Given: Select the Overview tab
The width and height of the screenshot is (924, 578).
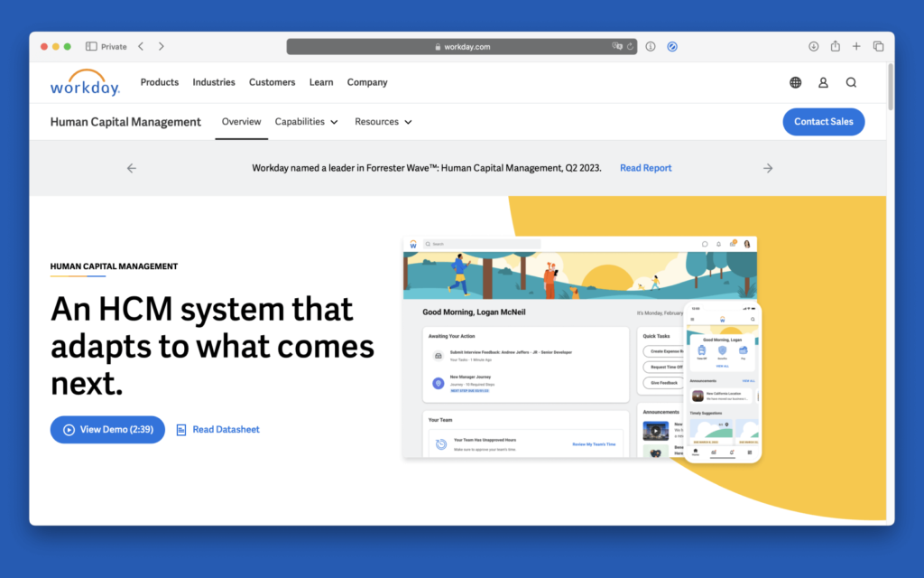Looking at the screenshot, I should 241,122.
